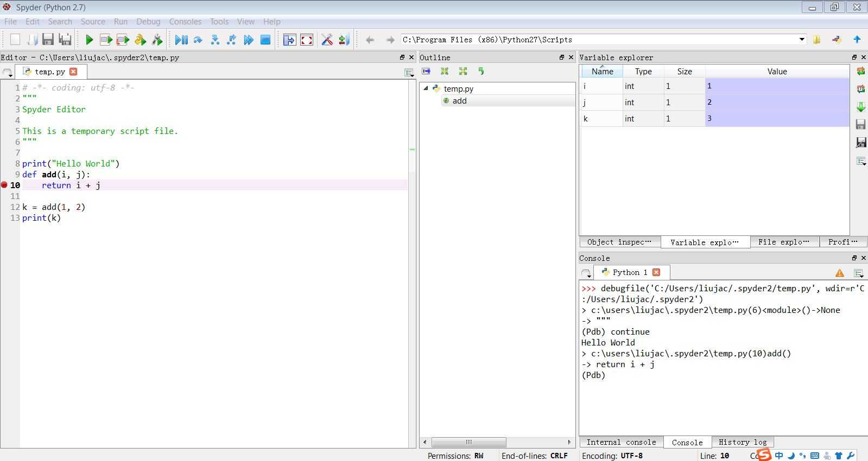
Task: Save all open files
Action: click(65, 40)
